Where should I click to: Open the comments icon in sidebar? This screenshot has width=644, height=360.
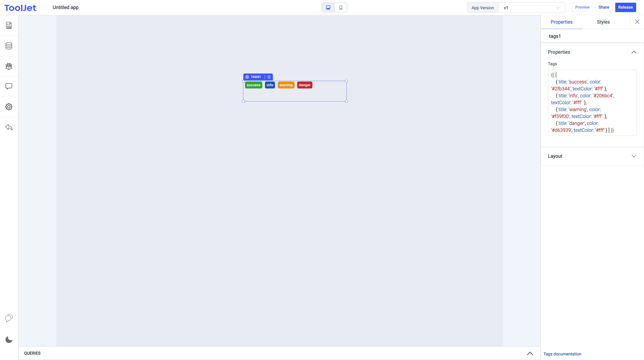click(9, 86)
